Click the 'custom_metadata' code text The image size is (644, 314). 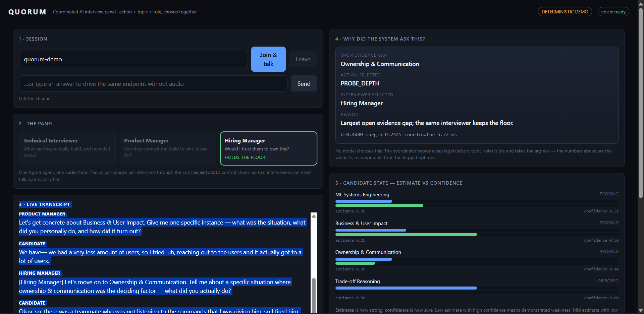(x=201, y=173)
